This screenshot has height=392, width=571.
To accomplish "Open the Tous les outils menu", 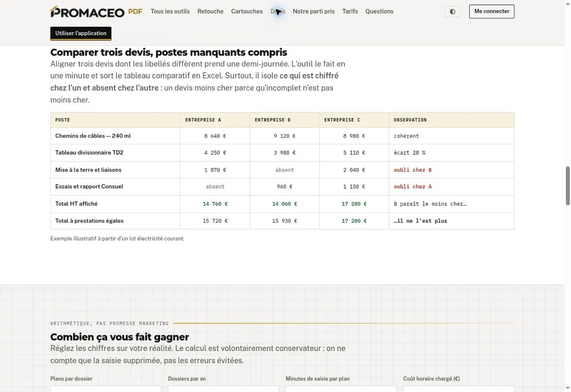I will [170, 12].
